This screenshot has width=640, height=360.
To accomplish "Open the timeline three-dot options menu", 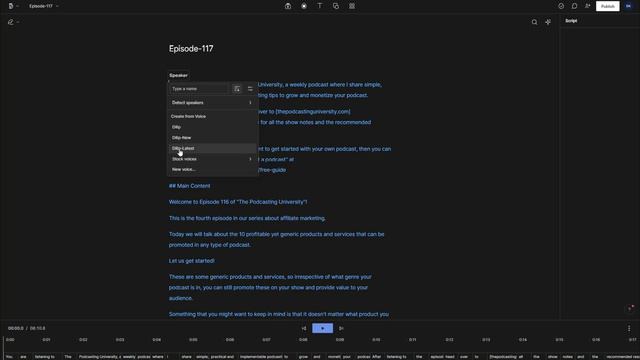I will (x=629, y=328).
